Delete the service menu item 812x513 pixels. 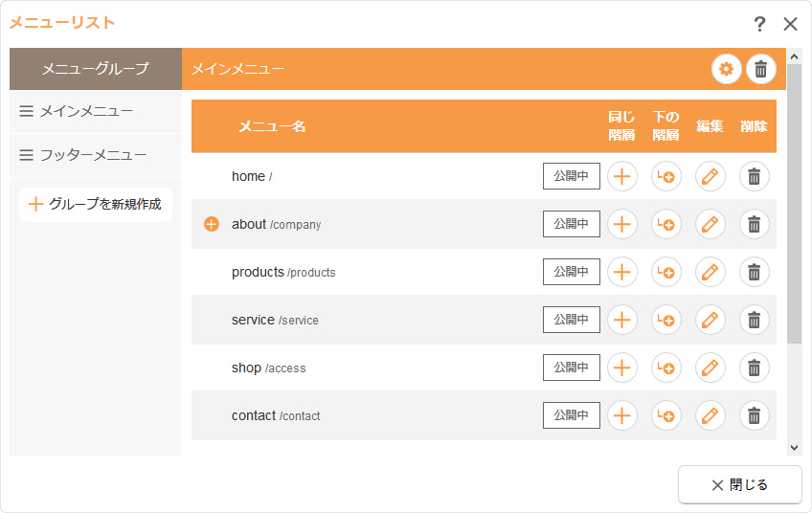754,320
